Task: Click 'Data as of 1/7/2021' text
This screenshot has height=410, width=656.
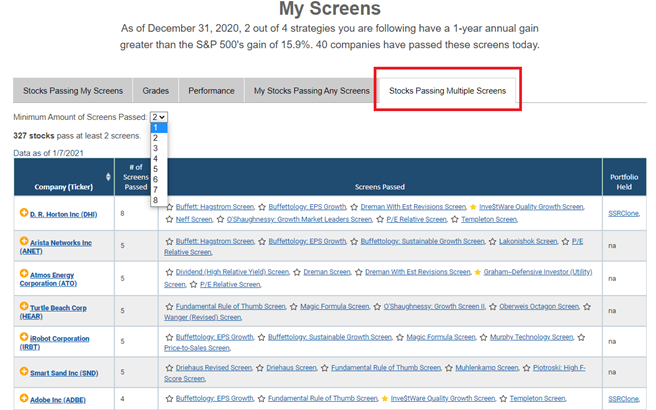Action: (x=49, y=153)
